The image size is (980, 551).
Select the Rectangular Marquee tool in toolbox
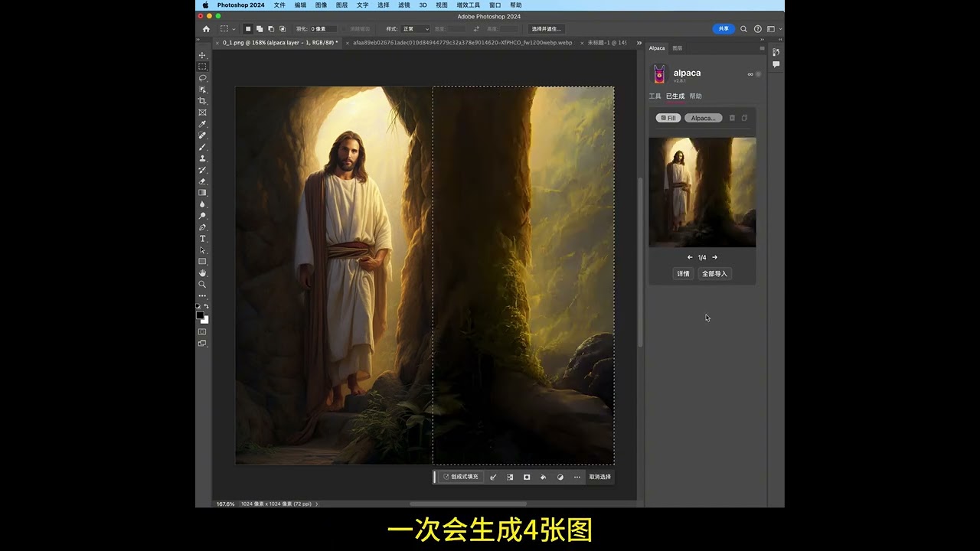[202, 67]
